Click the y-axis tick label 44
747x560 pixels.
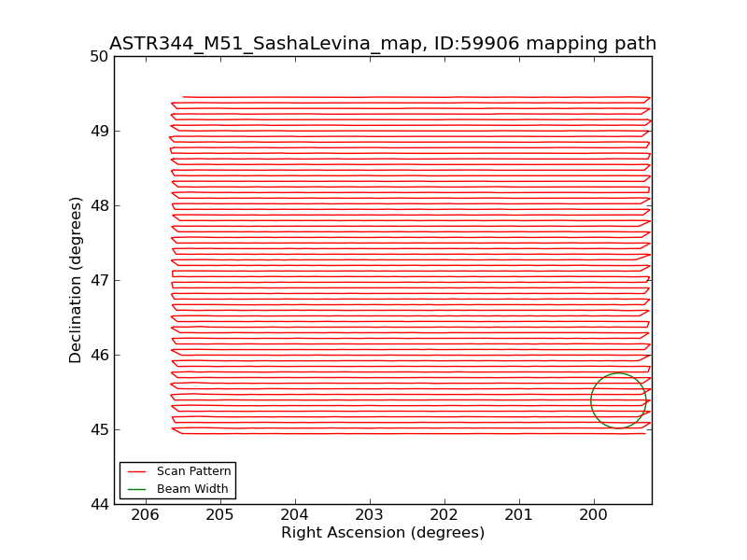coord(99,504)
